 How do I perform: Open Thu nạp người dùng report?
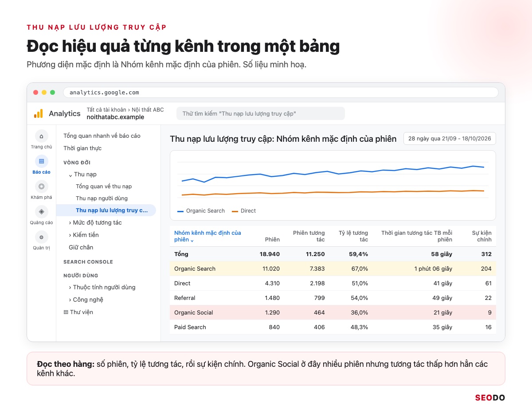tap(102, 198)
